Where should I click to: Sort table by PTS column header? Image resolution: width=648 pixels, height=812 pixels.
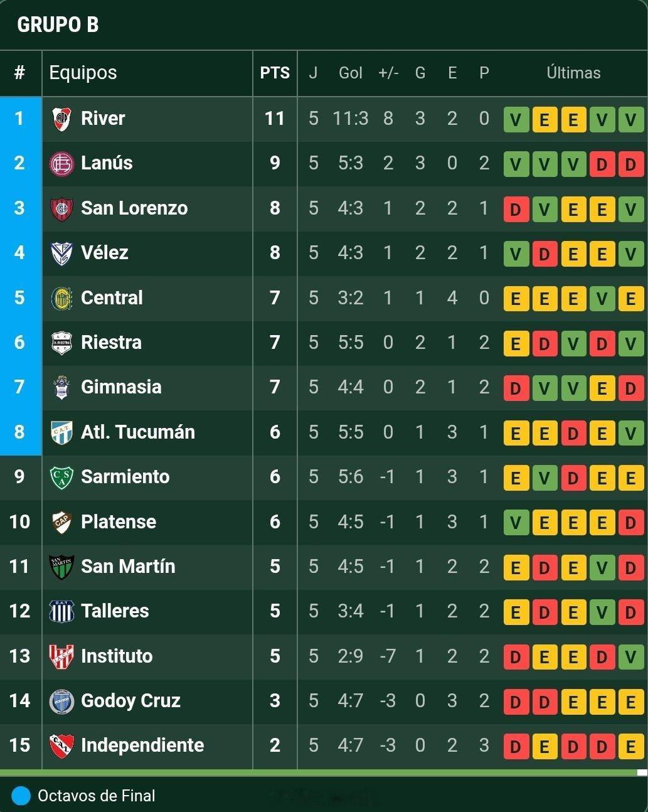275,73
